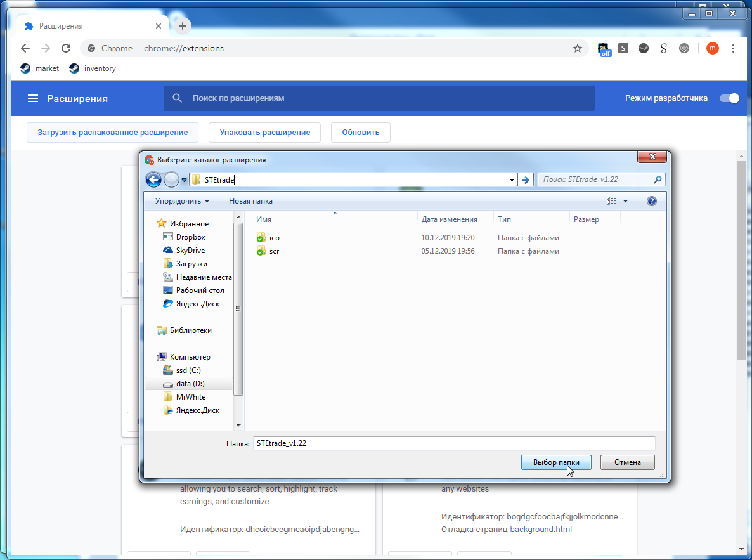The width and height of the screenshot is (752, 560).
Task: Click Chrome's back arrow
Action: 25,48
